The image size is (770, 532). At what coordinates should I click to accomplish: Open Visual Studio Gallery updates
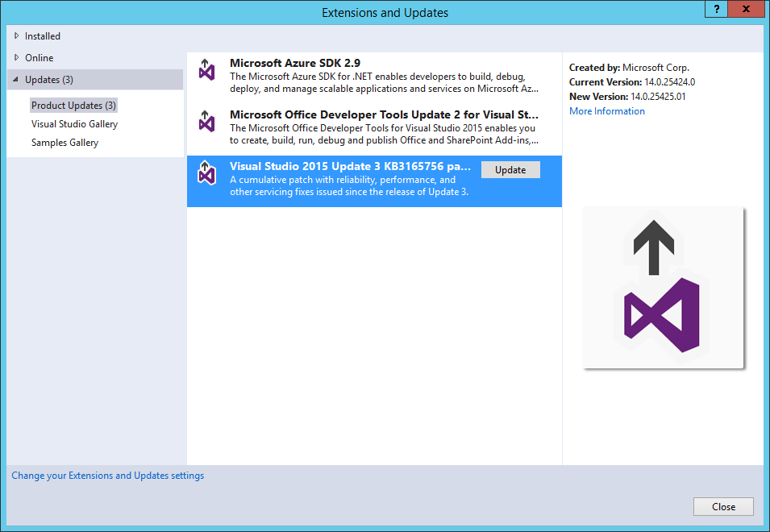75,124
